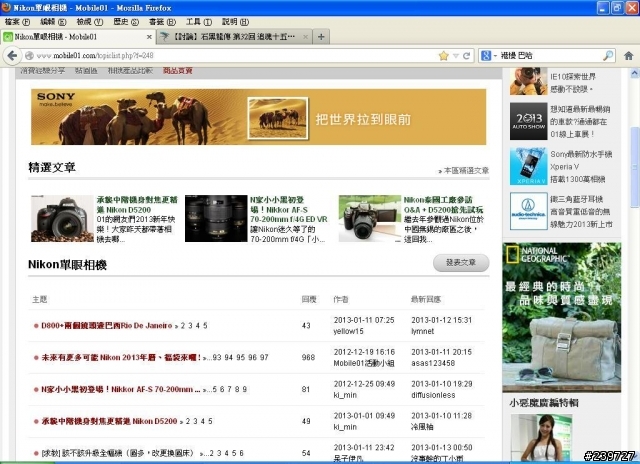Close the Nikon單眼相機 tab

coord(149,37)
